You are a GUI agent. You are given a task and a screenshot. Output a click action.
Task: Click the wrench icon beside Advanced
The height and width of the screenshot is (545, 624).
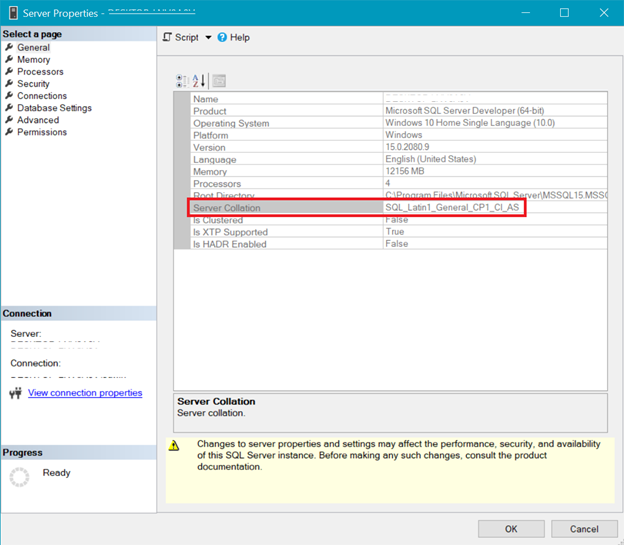click(x=9, y=119)
